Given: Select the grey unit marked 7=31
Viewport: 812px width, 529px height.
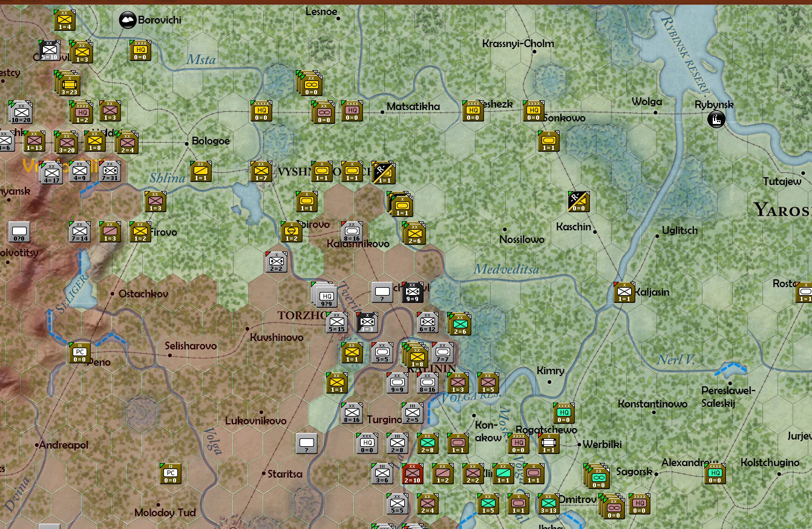Looking at the screenshot, I should pos(110,172).
